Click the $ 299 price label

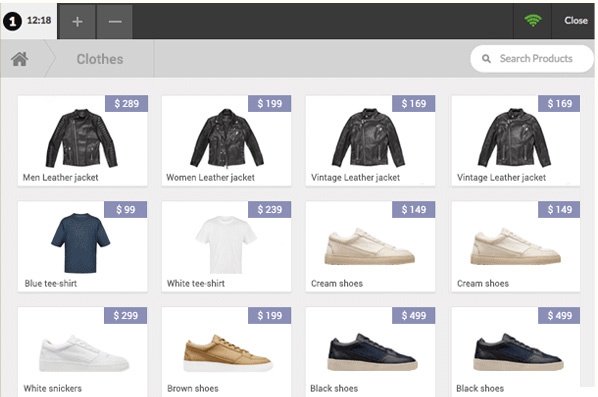coord(125,315)
